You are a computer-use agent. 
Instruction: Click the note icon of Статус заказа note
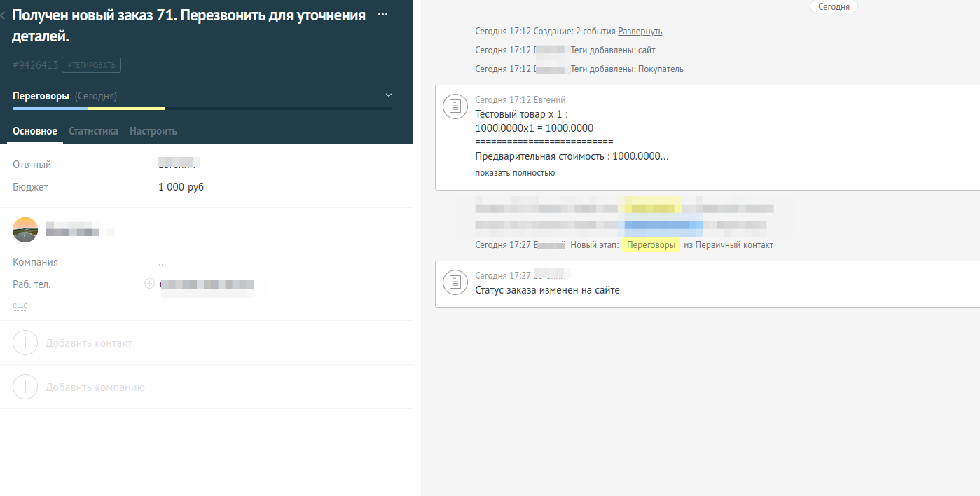[x=455, y=282]
